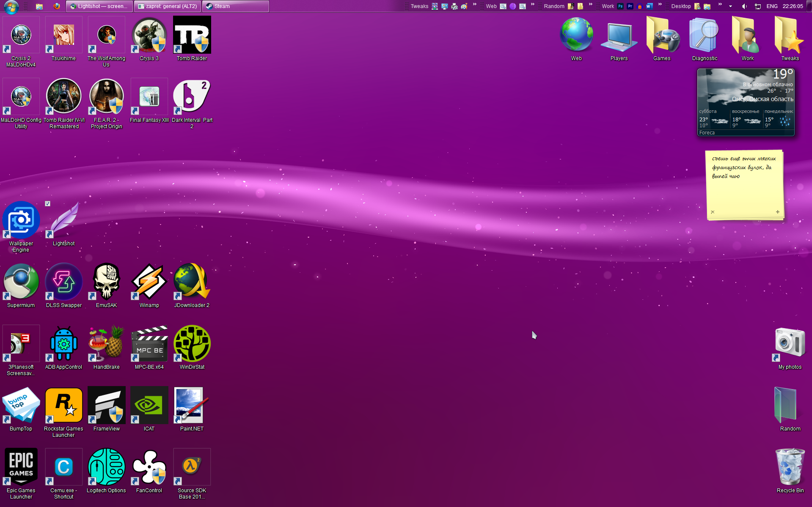812x507 pixels.
Task: Switch to the Steam taskbar window
Action: click(236, 6)
